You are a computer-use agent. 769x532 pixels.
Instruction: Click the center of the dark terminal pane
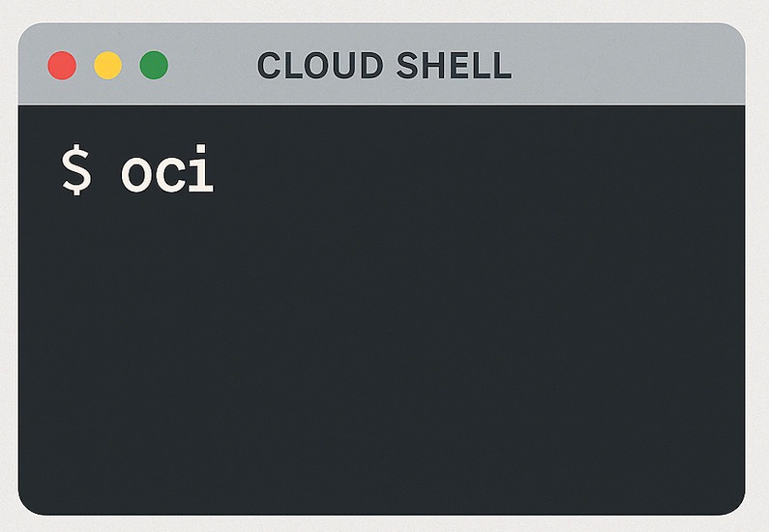382,310
